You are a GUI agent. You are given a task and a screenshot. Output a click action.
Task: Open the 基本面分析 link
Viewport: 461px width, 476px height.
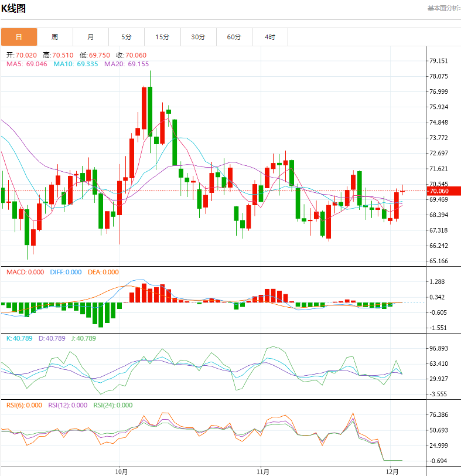[x=443, y=8]
